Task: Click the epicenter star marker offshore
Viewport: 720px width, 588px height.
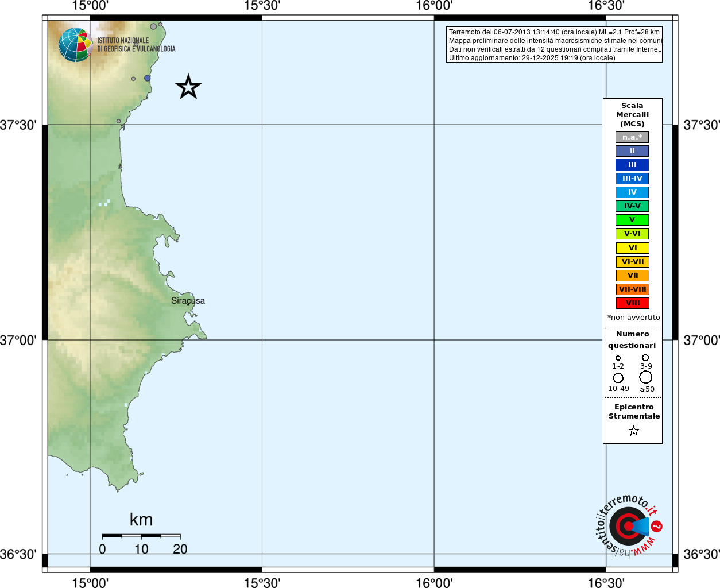Action: coord(188,87)
